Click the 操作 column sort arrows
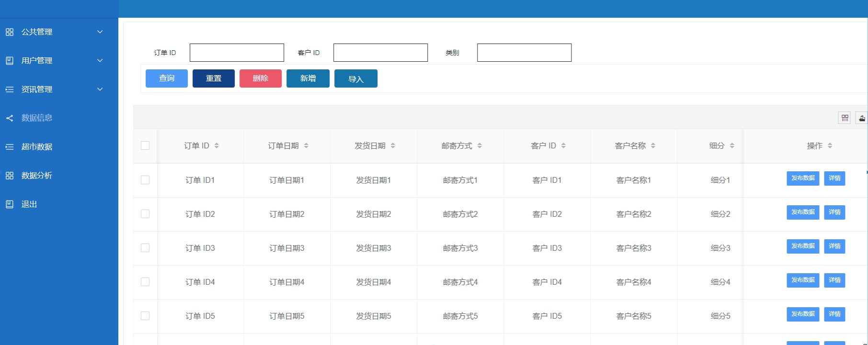 [830, 145]
